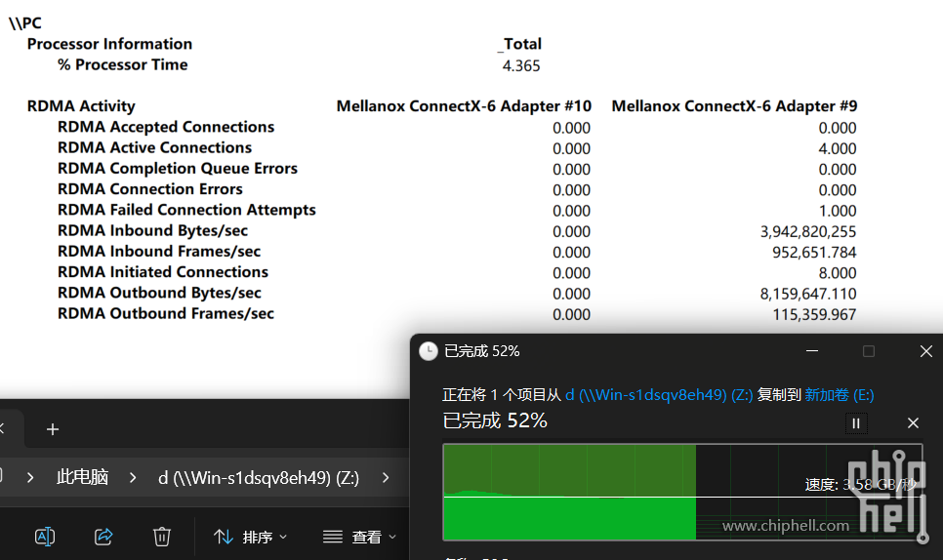This screenshot has width=943, height=560.
Task: Click the 4.365 processor time value
Action: point(521,66)
